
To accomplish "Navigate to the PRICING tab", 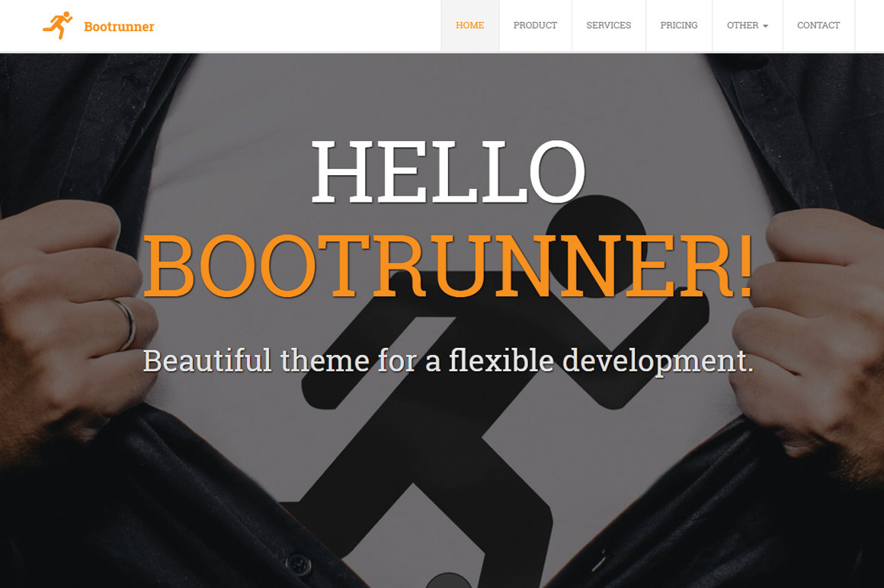I will (x=679, y=25).
